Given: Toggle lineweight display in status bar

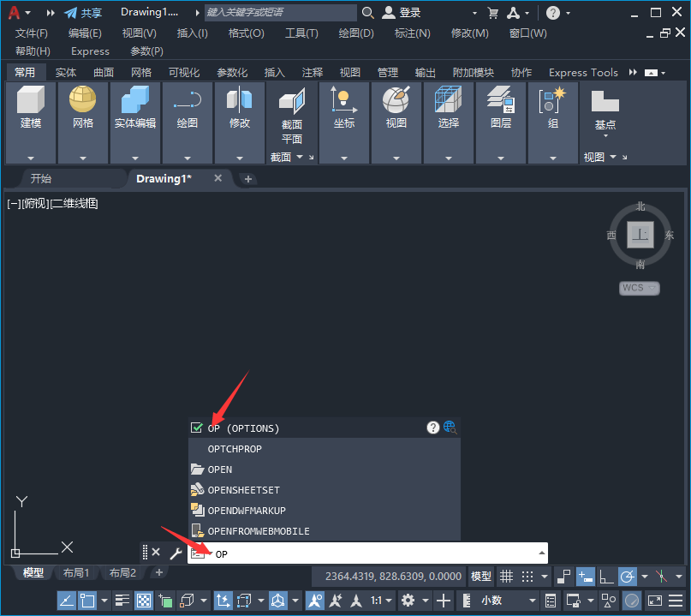Looking at the screenshot, I should [122, 600].
